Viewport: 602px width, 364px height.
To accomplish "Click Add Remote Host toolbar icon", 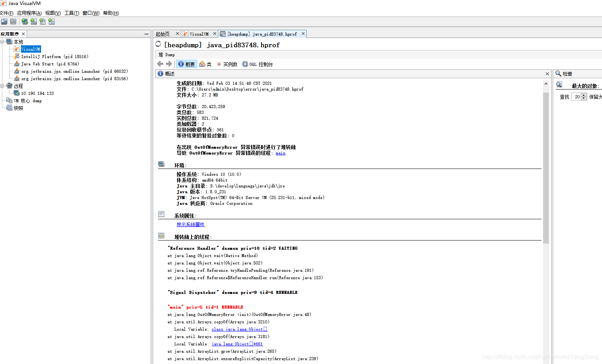I will (25, 22).
